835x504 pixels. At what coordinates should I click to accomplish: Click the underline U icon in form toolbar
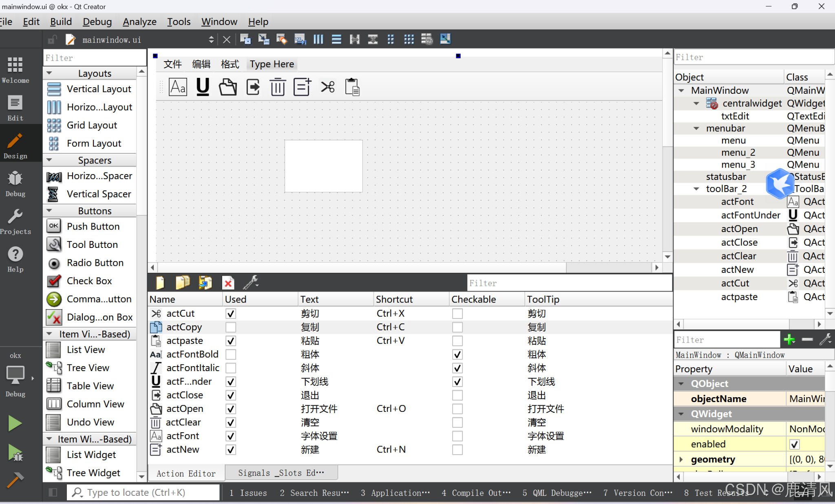203,87
